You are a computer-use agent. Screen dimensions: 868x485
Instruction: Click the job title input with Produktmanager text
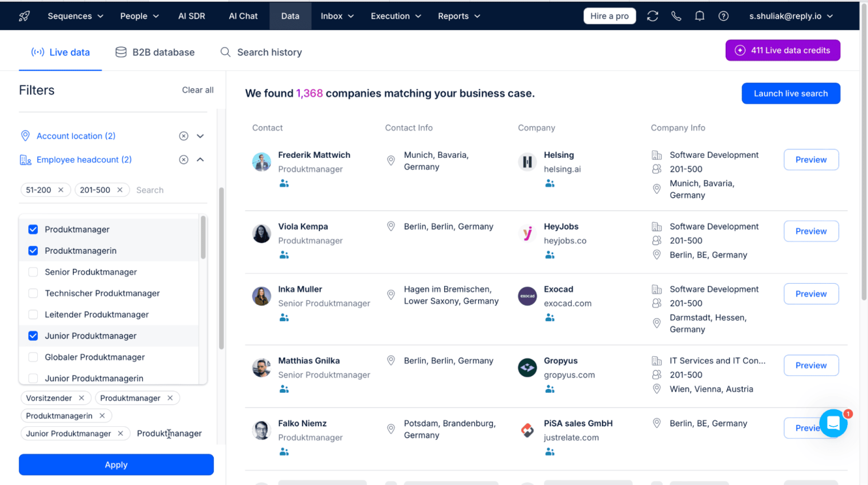170,434
